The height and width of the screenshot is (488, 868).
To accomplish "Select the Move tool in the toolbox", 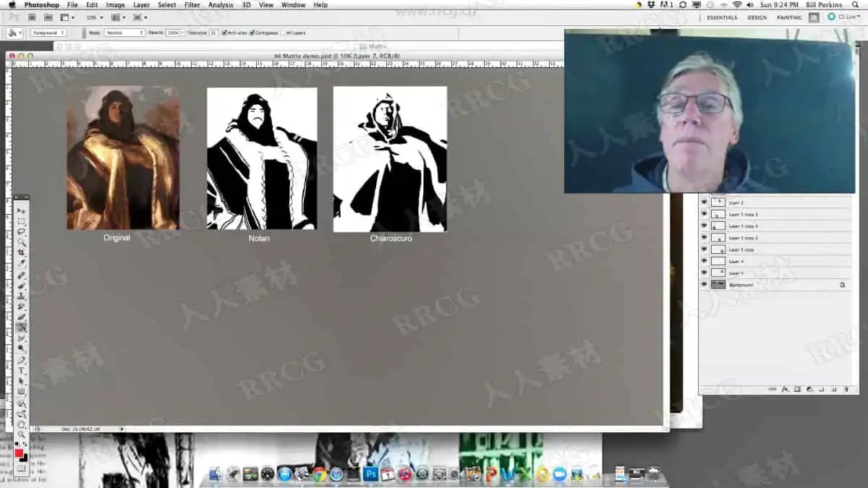I will [x=22, y=210].
